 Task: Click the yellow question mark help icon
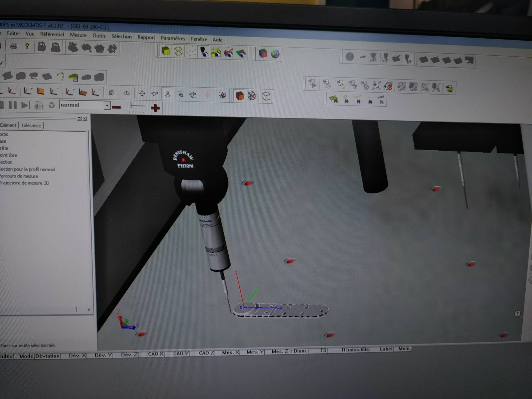click(x=27, y=46)
